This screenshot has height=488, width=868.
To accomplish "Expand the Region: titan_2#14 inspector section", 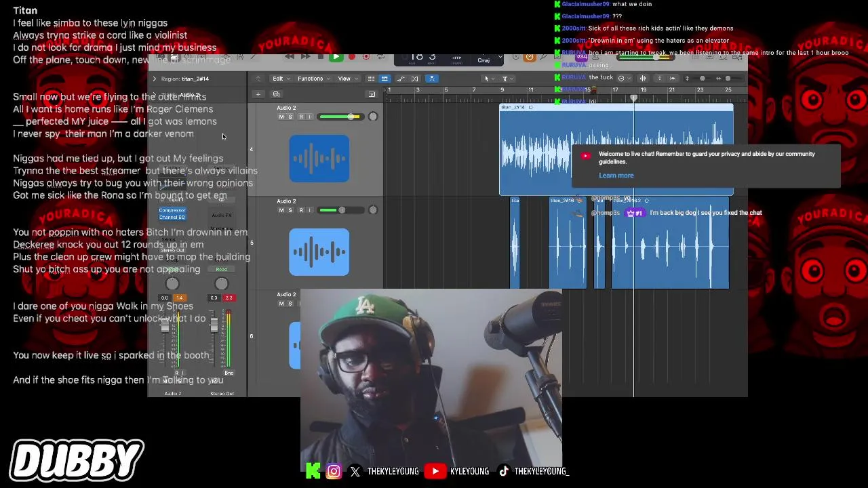I will [x=154, y=79].
